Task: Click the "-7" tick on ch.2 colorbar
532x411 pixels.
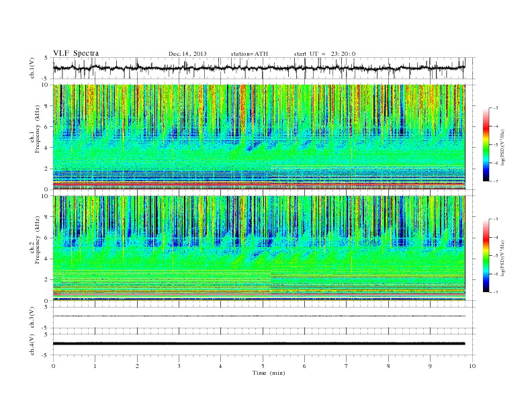Action: coord(495,292)
